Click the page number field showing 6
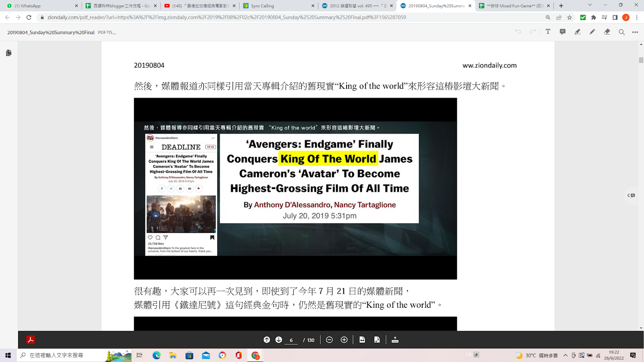The height and width of the screenshot is (362, 644). 291,340
